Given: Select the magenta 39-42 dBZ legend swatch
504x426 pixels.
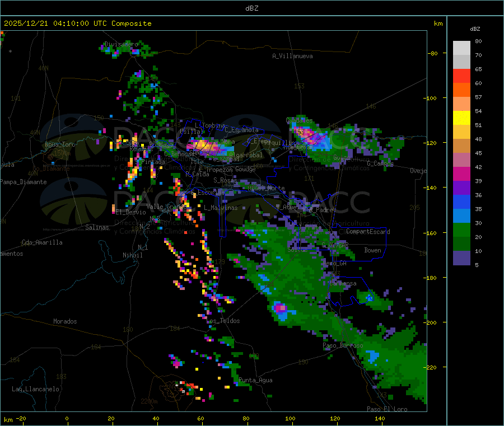Looking at the screenshot, I should click(461, 174).
